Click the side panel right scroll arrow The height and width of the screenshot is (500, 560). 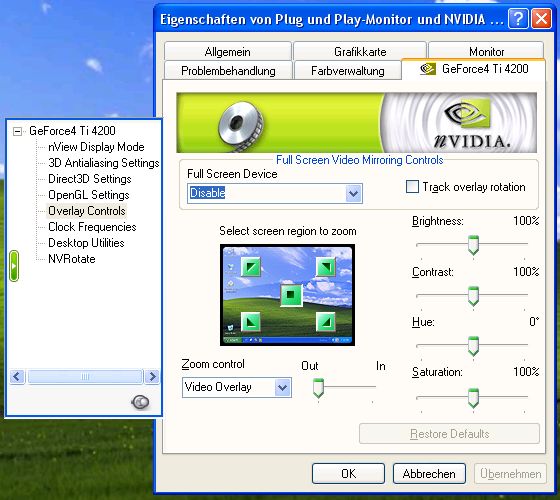(152, 376)
